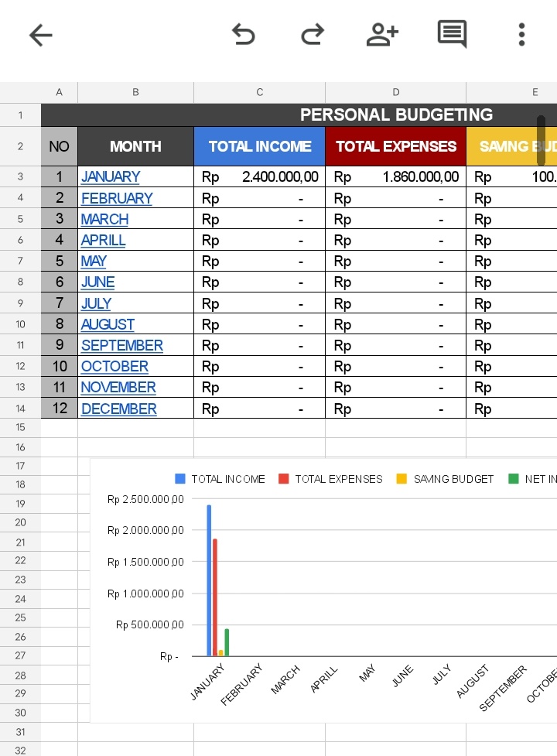This screenshot has height=756, width=557.
Task: Select column B header
Action: [136, 92]
